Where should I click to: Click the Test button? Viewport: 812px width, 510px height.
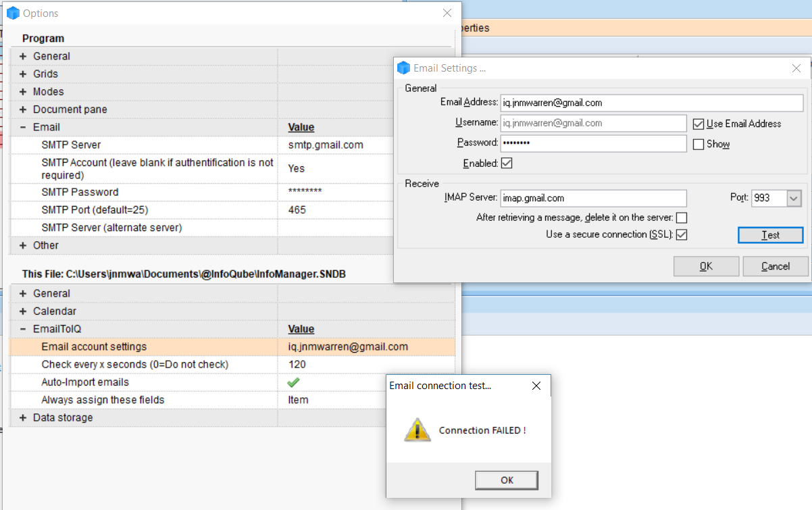pos(770,235)
